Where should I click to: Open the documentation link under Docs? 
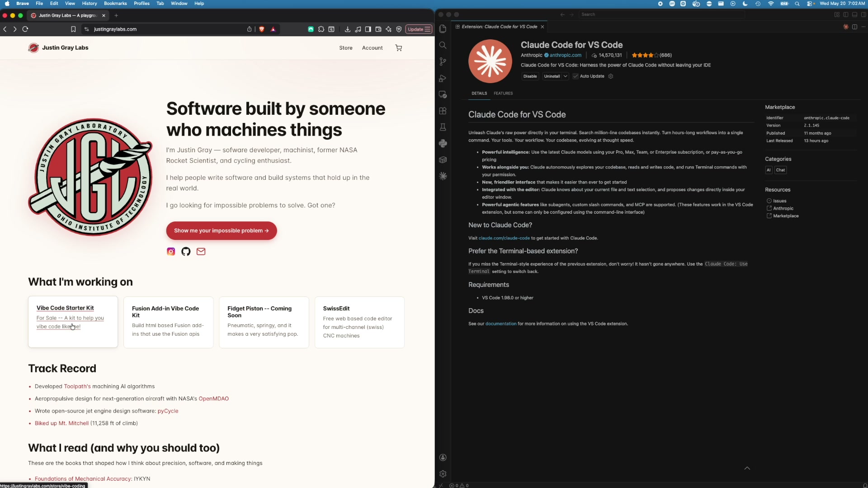click(501, 324)
